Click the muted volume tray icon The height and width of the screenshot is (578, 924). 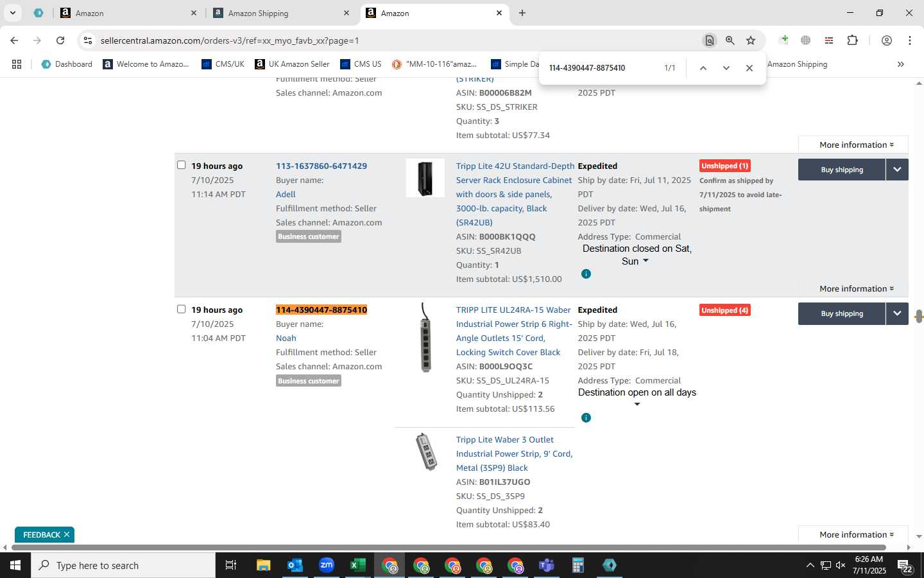click(841, 565)
